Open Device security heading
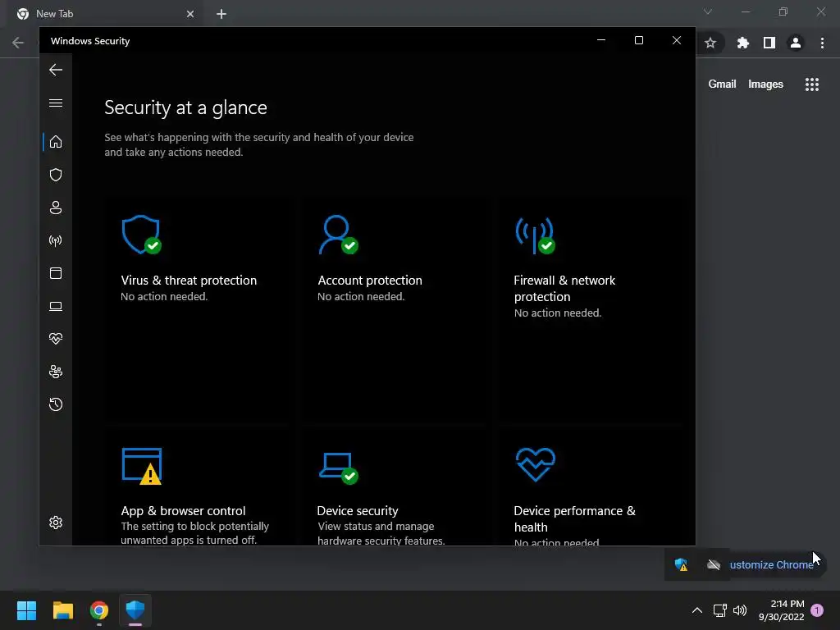Viewport: 840px width, 630px height. point(358,510)
